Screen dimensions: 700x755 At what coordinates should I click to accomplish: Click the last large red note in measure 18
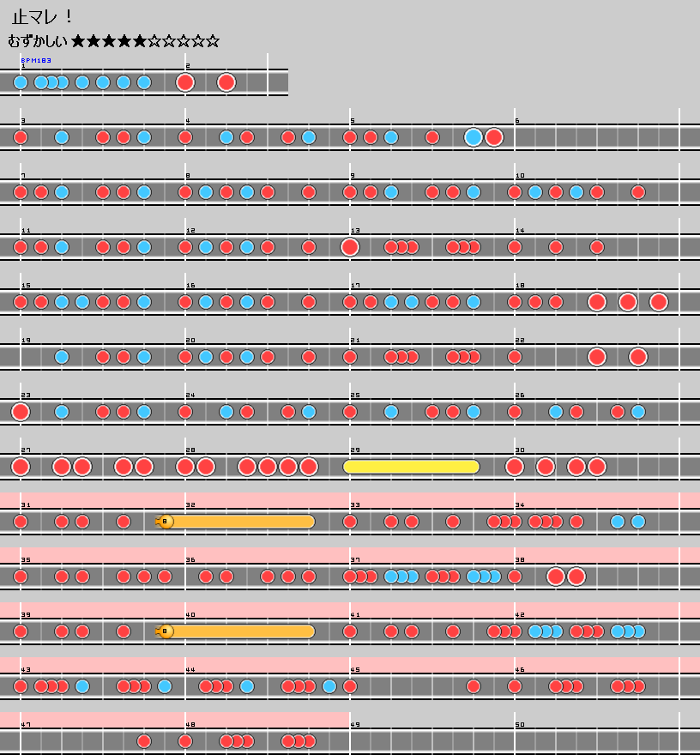659,302
